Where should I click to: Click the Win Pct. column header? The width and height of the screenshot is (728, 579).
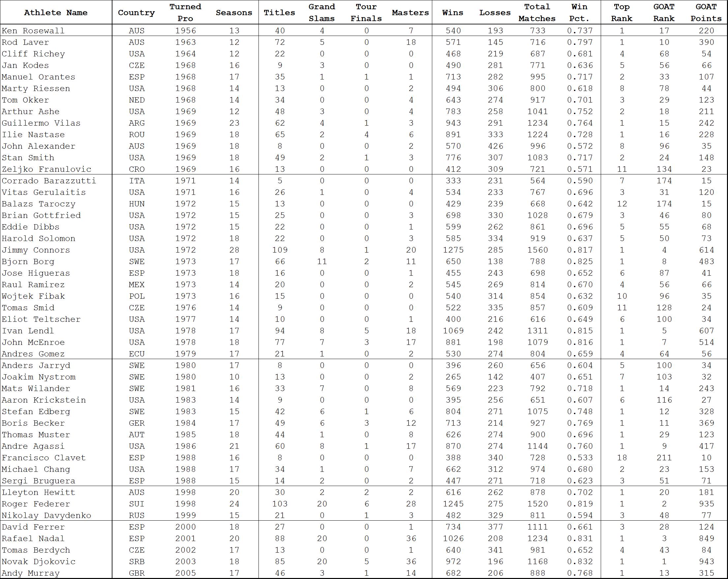tap(579, 13)
